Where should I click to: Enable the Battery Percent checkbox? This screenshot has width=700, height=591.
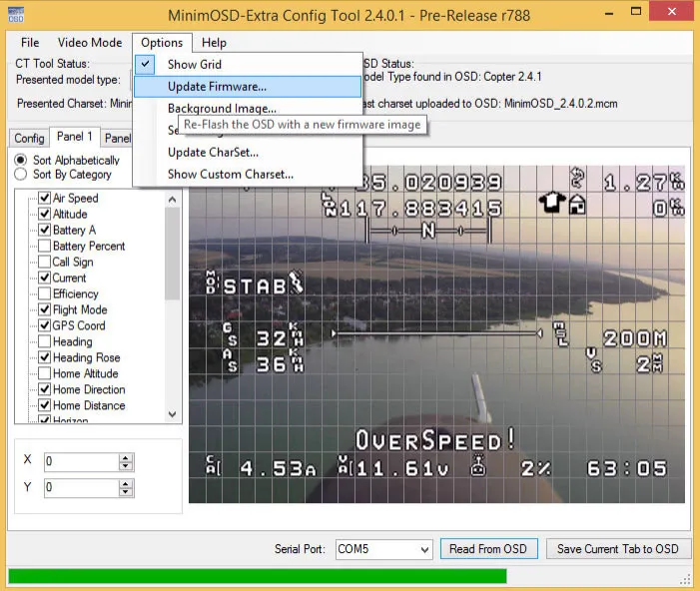[x=44, y=246]
